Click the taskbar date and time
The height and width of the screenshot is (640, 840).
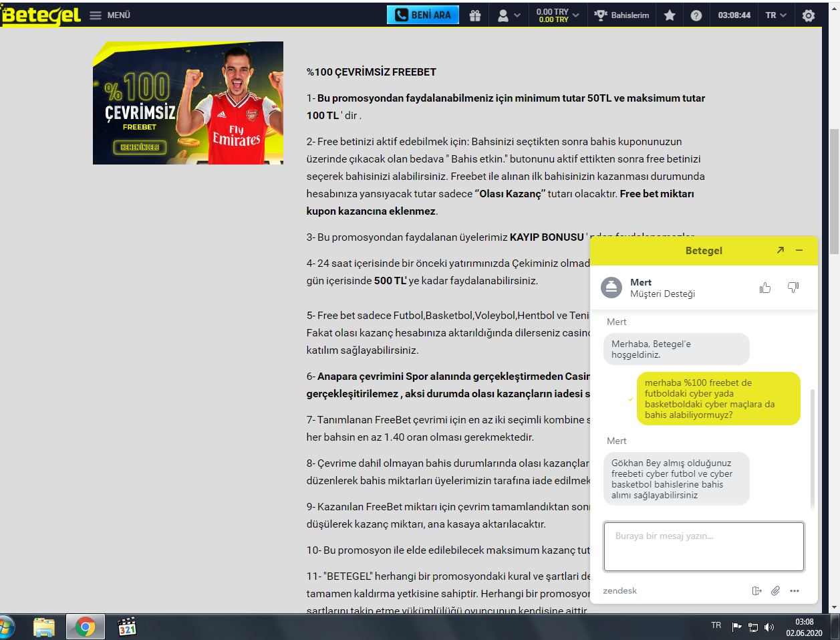click(x=804, y=627)
